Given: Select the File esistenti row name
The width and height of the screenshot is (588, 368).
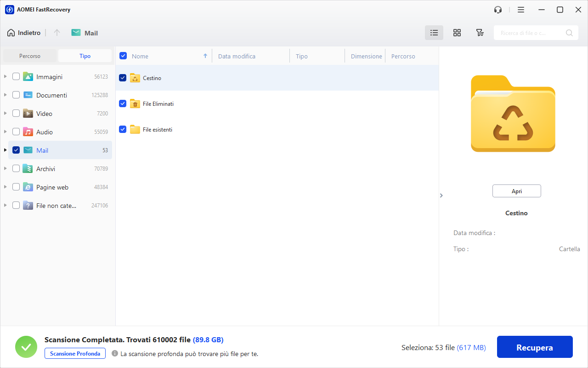Looking at the screenshot, I should (158, 130).
